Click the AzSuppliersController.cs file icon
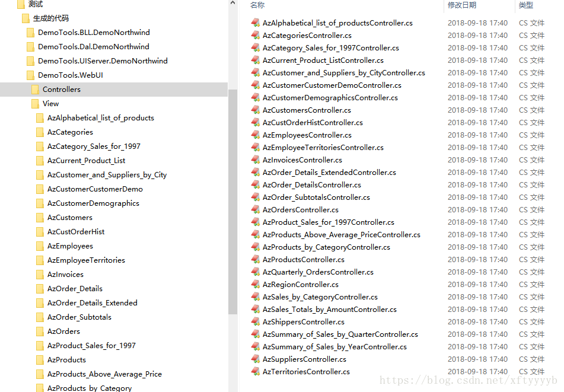 click(256, 359)
